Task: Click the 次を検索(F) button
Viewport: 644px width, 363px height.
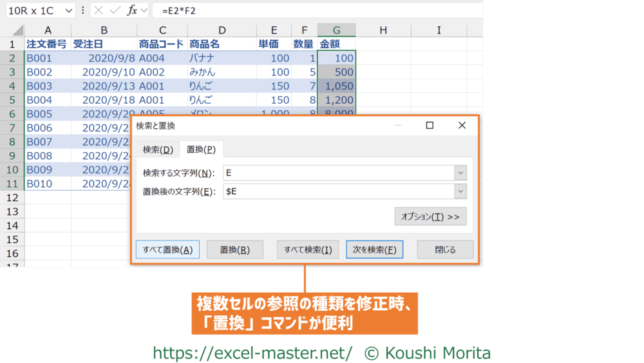Action: tap(374, 250)
